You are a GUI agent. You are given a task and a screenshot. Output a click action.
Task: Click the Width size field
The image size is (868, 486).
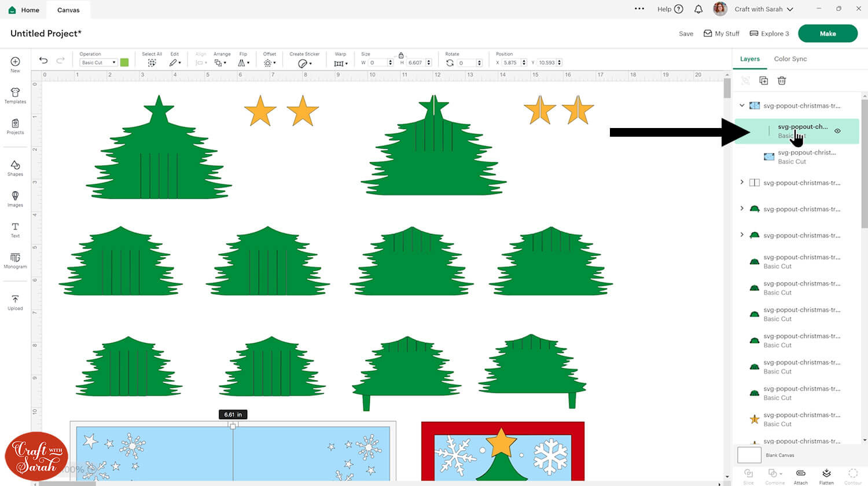coord(380,63)
